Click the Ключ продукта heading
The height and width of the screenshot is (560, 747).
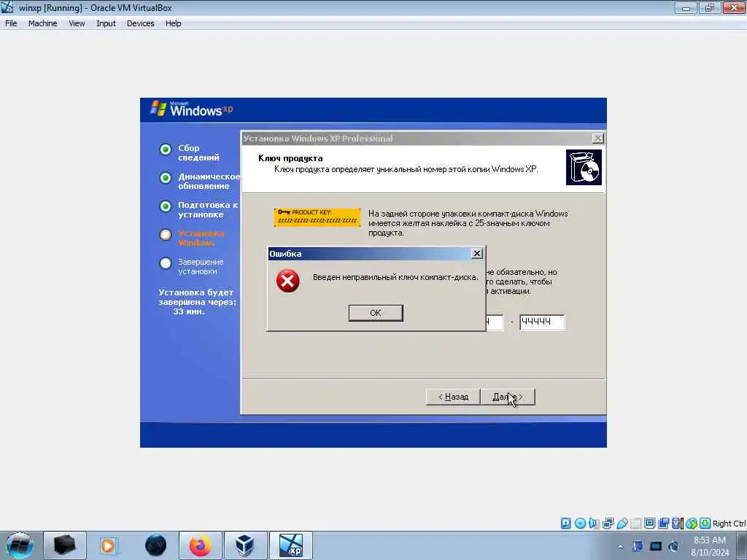[290, 158]
